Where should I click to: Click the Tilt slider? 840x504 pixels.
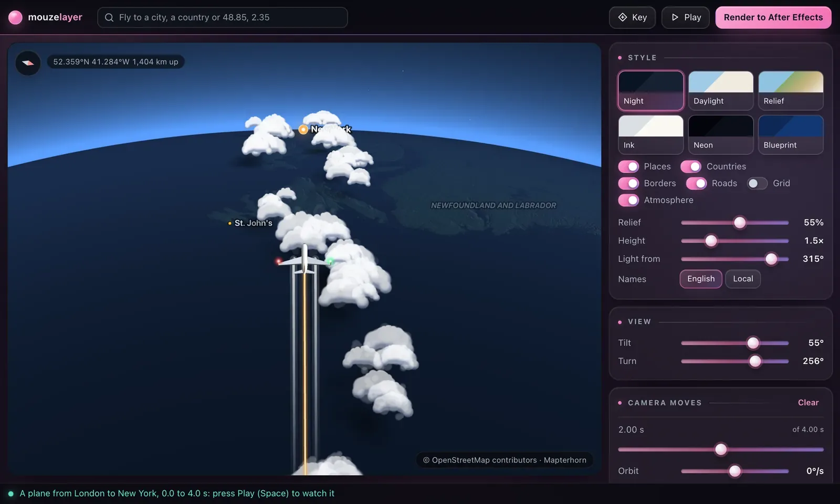(x=735, y=343)
